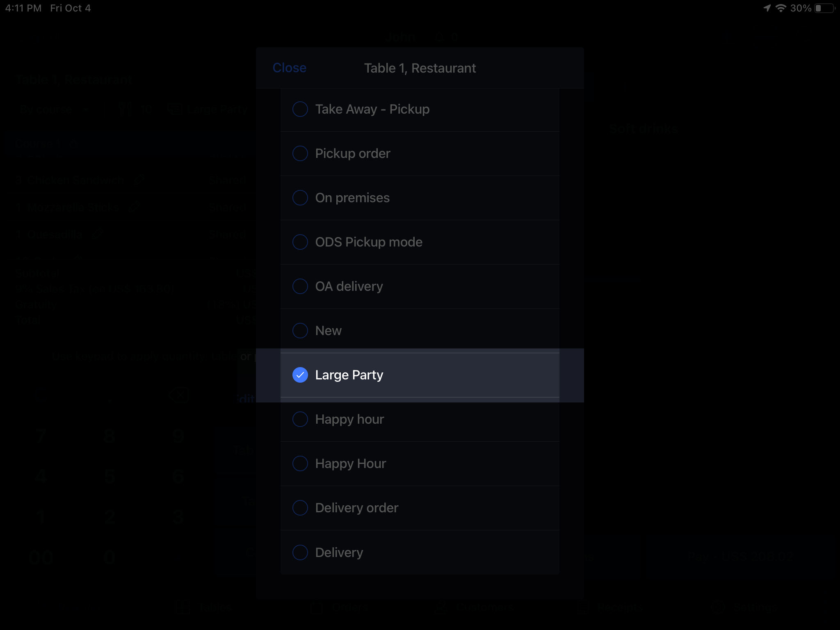
Task: Deselect the currently checked Large Party
Action: (300, 375)
